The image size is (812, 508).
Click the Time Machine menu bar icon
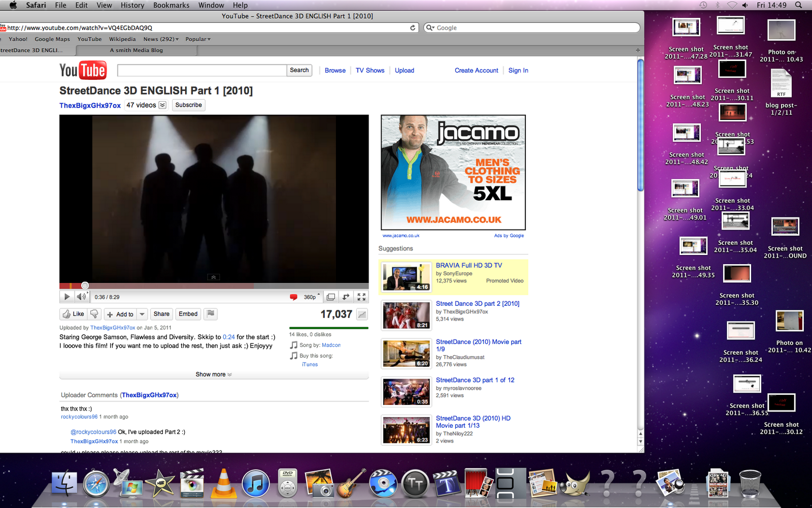703,5
